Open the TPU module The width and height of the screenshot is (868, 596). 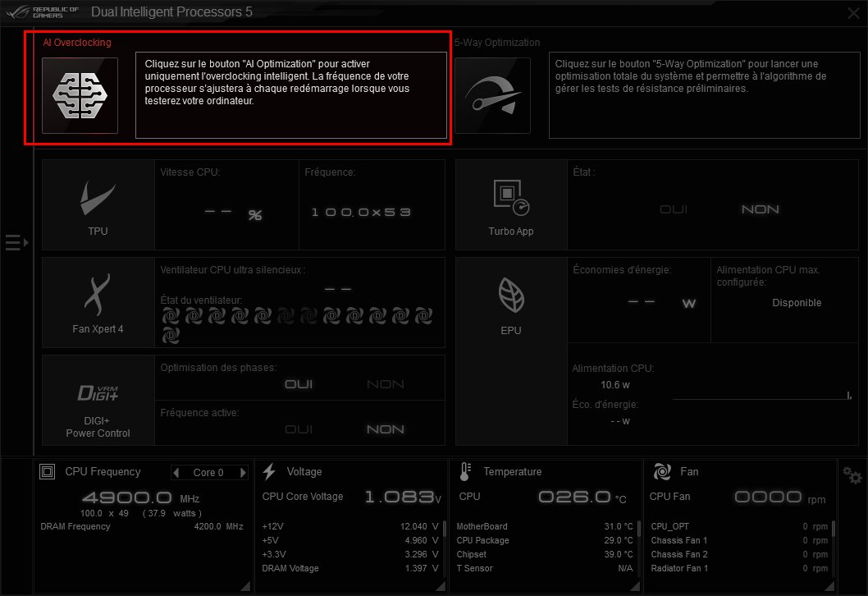point(98,204)
